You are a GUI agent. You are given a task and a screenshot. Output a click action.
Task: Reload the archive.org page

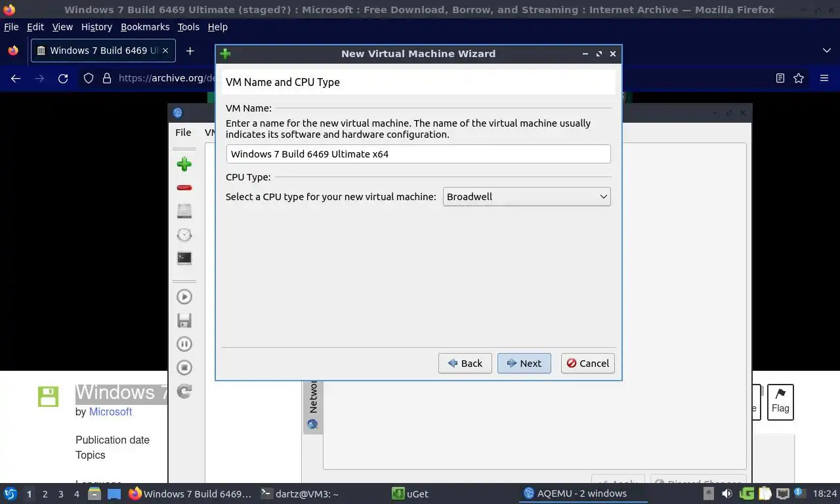pyautogui.click(x=63, y=78)
